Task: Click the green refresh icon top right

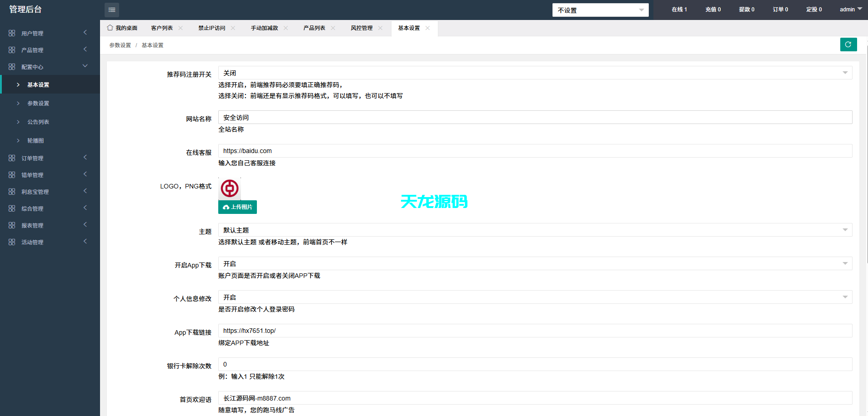Action: [x=848, y=45]
